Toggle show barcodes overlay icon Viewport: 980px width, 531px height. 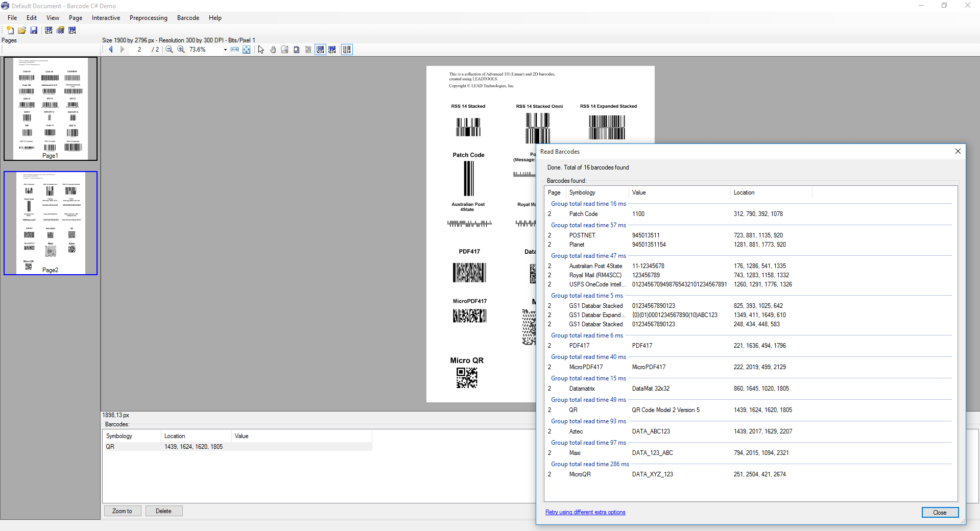tap(347, 50)
